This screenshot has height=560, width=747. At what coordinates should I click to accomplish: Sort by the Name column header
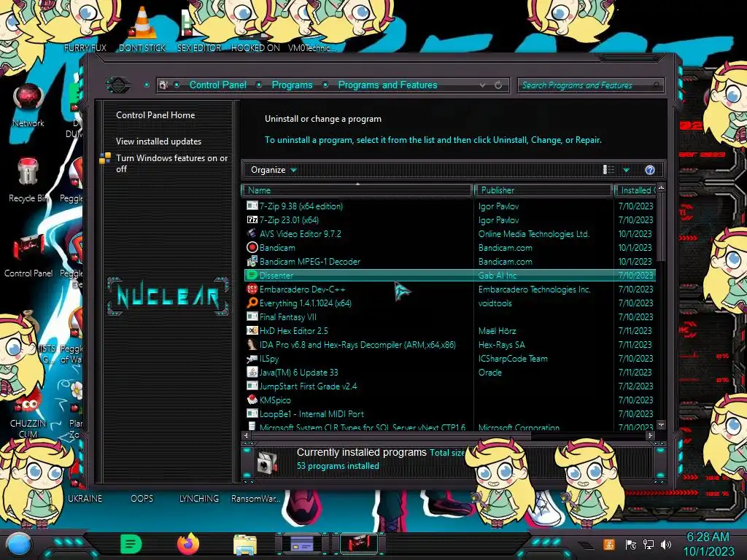[357, 190]
